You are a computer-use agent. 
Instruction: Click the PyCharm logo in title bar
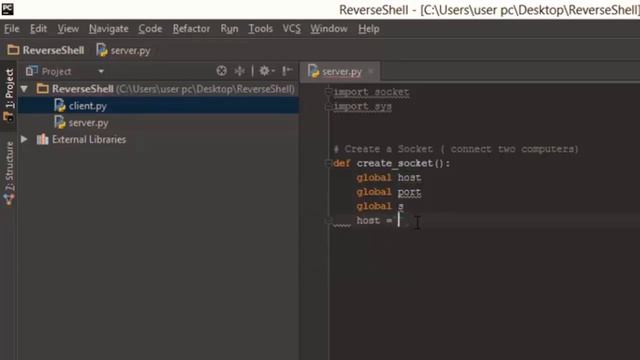pyautogui.click(x=7, y=9)
